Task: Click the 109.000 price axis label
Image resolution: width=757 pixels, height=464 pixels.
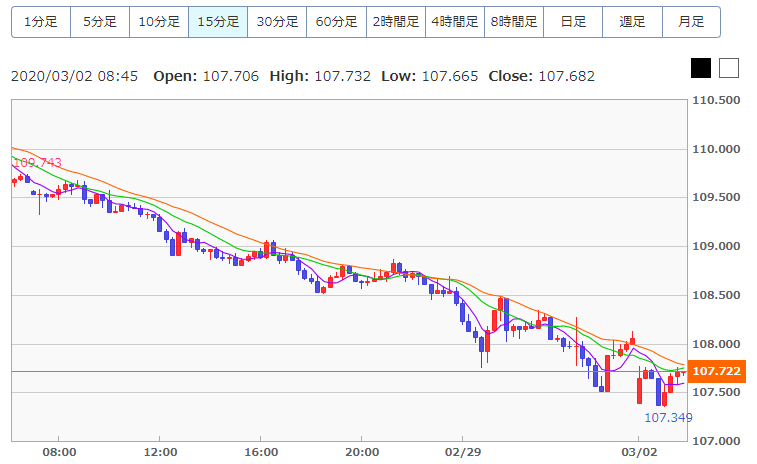Action: click(x=716, y=246)
